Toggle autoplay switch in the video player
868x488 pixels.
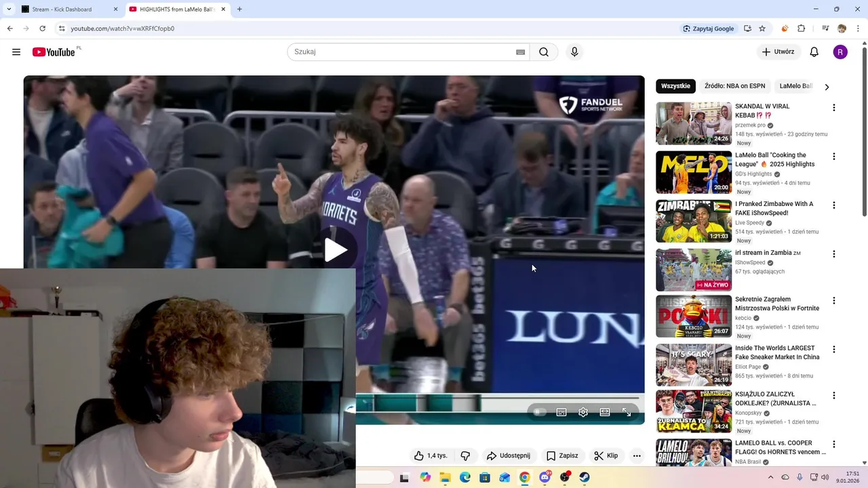[539, 412]
